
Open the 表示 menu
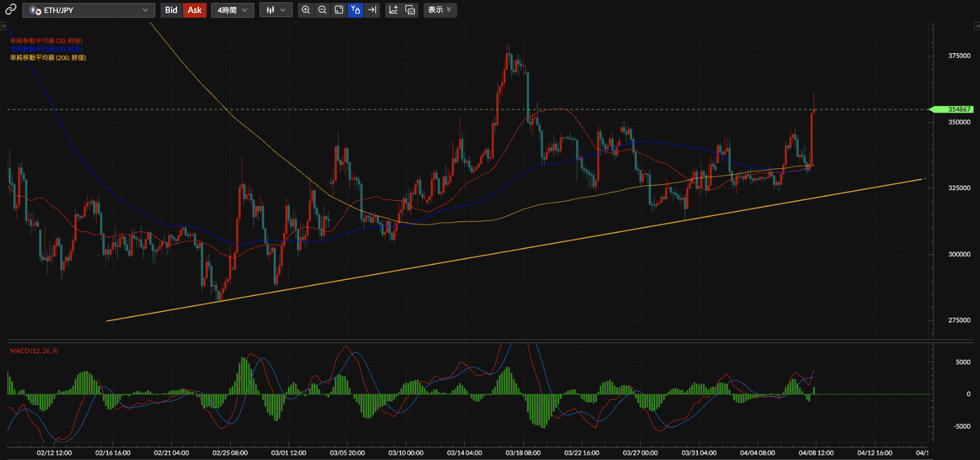click(x=440, y=10)
